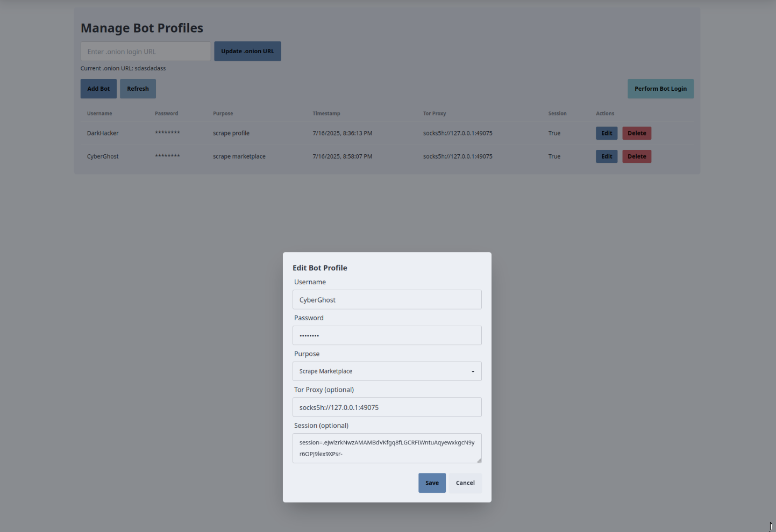Edit the DarkHacker bot profile
The image size is (776, 532).
click(606, 133)
